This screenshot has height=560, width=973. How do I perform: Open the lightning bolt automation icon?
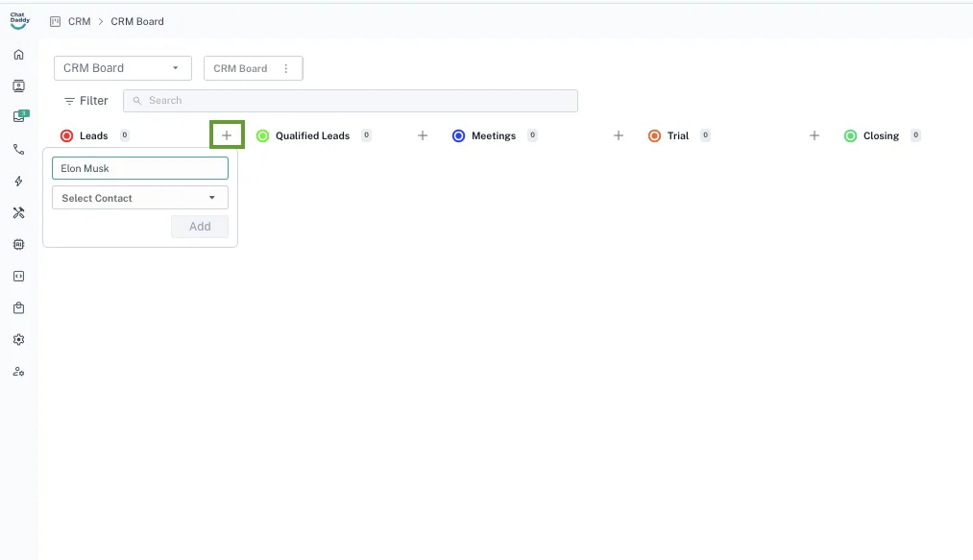(x=18, y=181)
